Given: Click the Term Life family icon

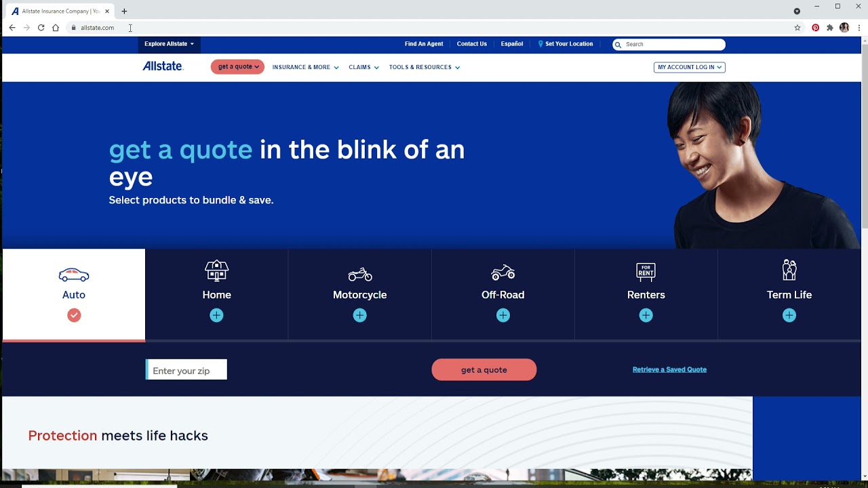Looking at the screenshot, I should point(789,270).
